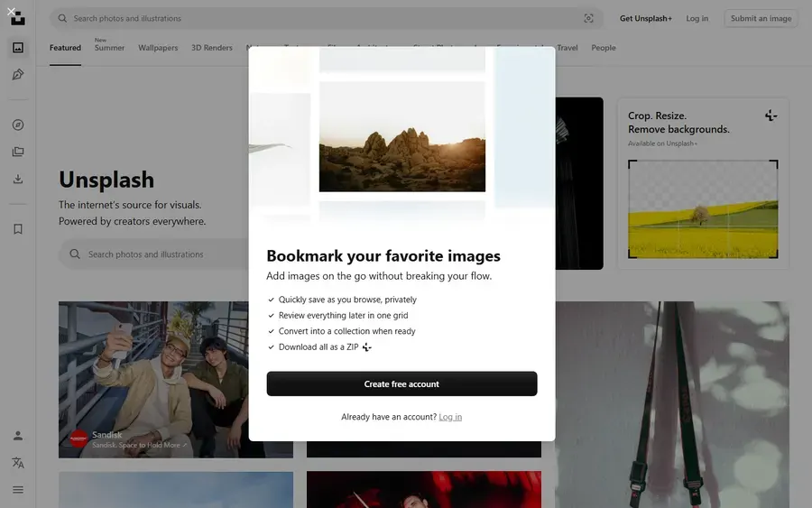Click the Create free account button
812x508 pixels.
401,383
